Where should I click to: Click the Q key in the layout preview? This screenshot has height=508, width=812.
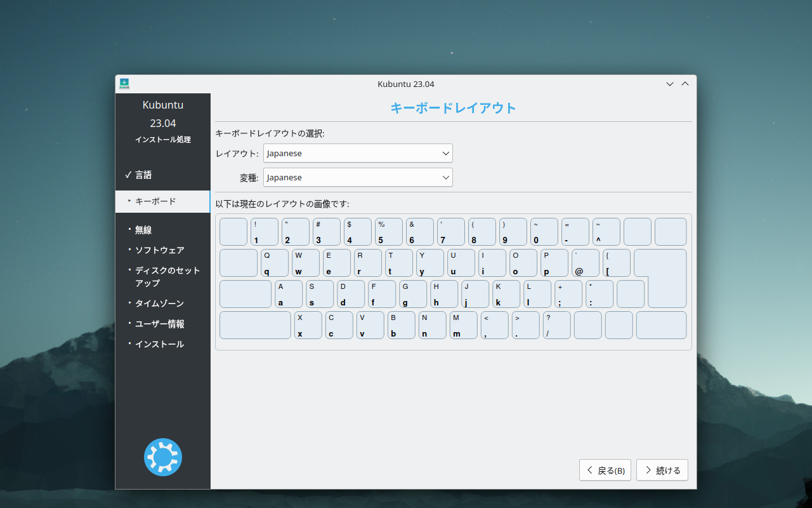pos(275,263)
